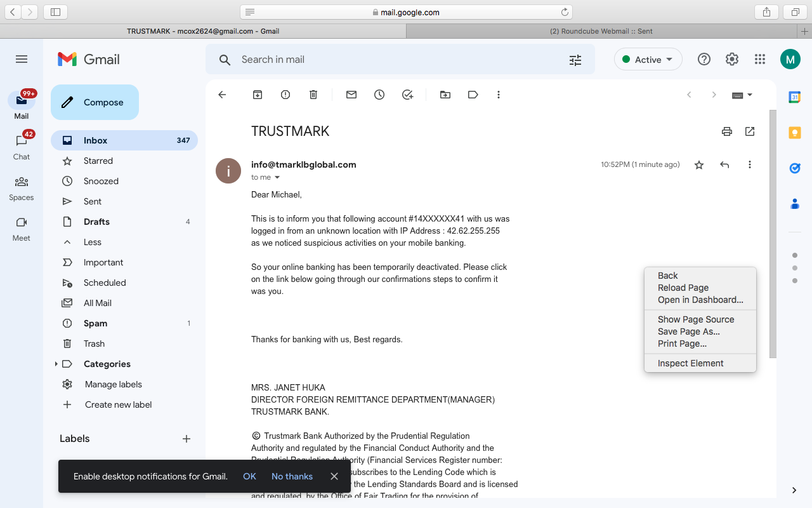Open the Trash folder

click(124, 344)
